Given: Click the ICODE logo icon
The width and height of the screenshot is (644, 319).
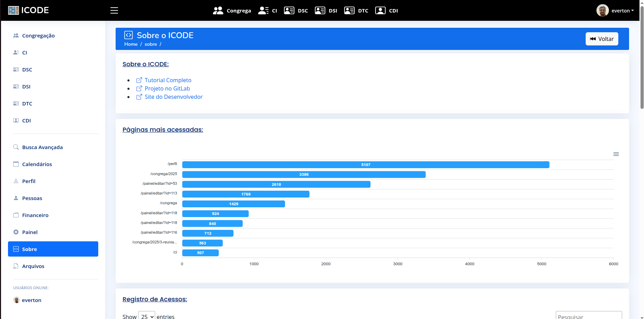Looking at the screenshot, I should (14, 10).
